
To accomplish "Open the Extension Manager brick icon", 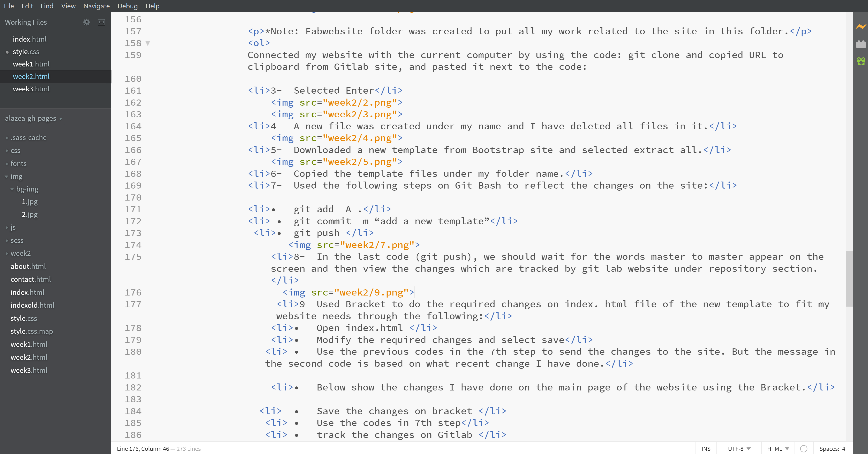I will click(861, 44).
